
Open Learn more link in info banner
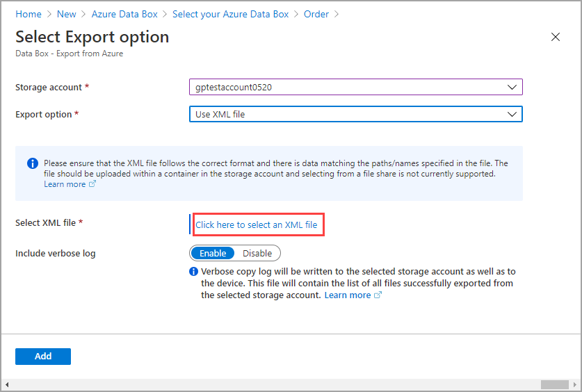click(65, 184)
